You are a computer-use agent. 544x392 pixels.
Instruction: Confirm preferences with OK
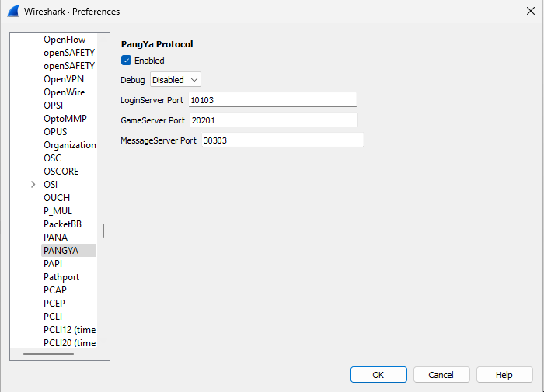coord(378,375)
